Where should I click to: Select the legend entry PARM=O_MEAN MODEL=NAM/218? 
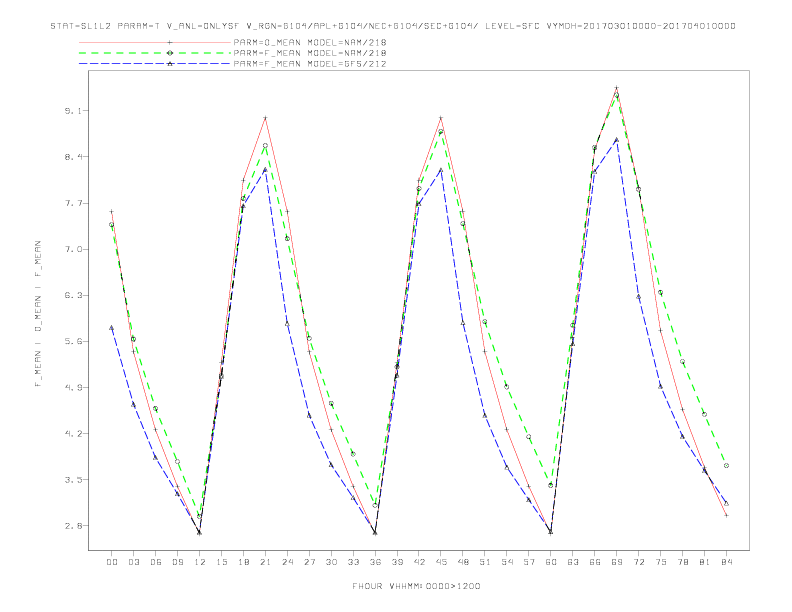tap(310, 42)
